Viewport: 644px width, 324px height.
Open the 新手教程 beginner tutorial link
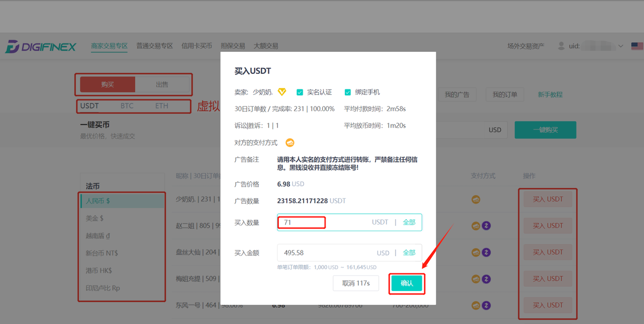(550, 95)
